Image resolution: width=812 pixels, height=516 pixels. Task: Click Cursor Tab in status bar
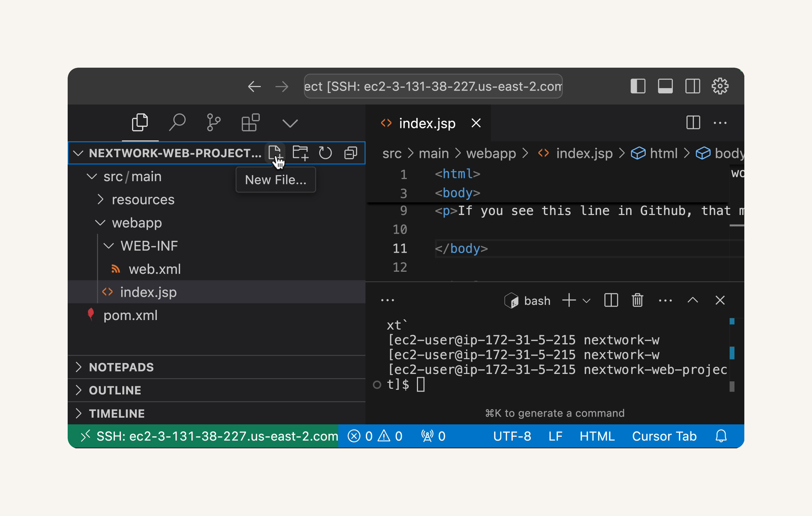tap(664, 436)
